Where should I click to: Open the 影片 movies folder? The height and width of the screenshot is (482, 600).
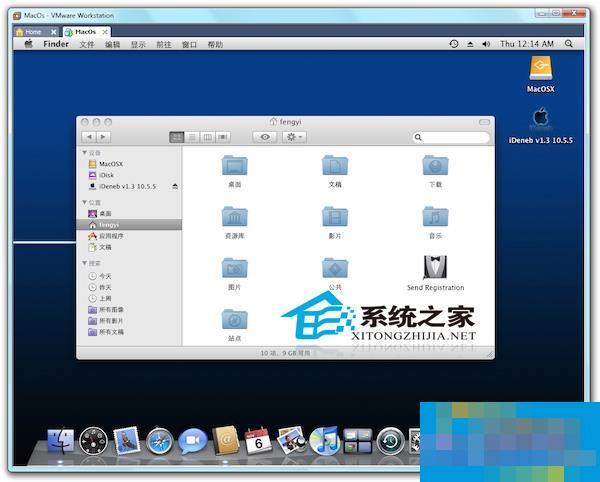coord(335,217)
